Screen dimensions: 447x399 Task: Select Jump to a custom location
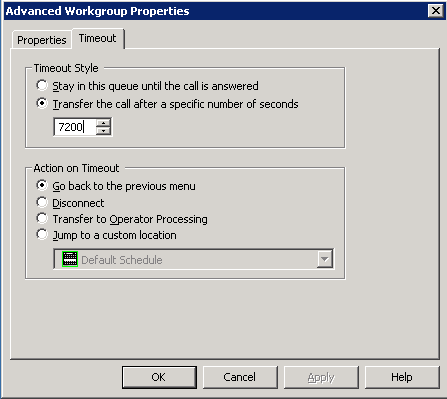tap(42, 234)
